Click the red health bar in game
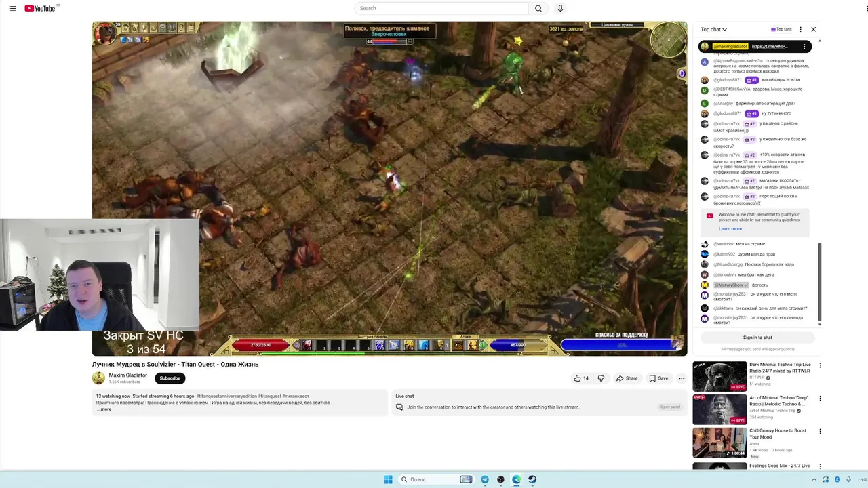Image resolution: width=868 pixels, height=488 pixels. (x=261, y=345)
